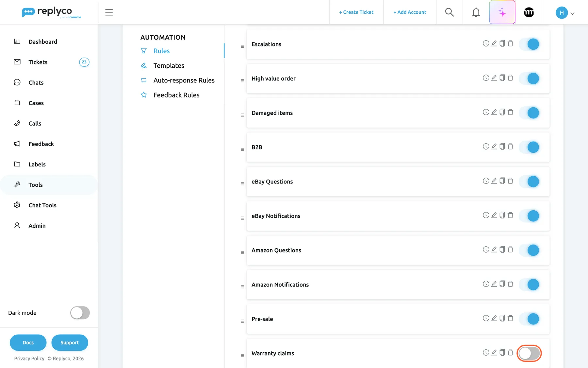
Task: Click the history clock icon for Amazon Notifications
Action: (x=486, y=284)
